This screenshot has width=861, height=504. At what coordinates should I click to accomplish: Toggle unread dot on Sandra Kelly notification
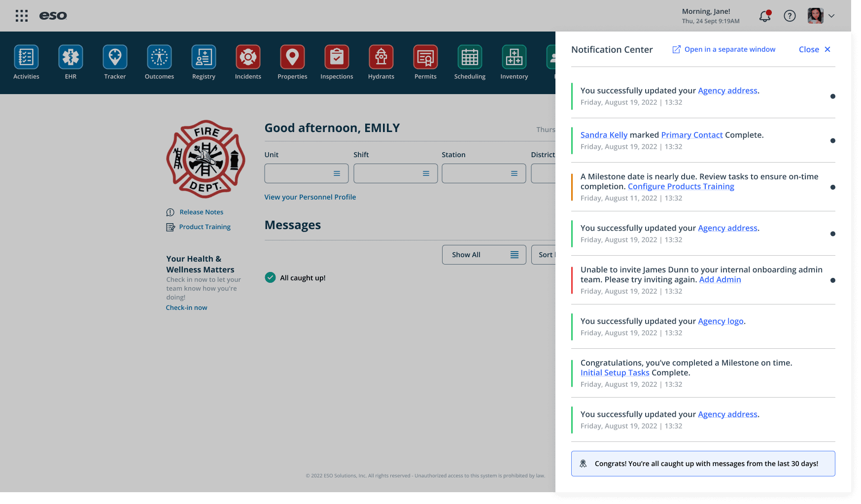click(833, 141)
